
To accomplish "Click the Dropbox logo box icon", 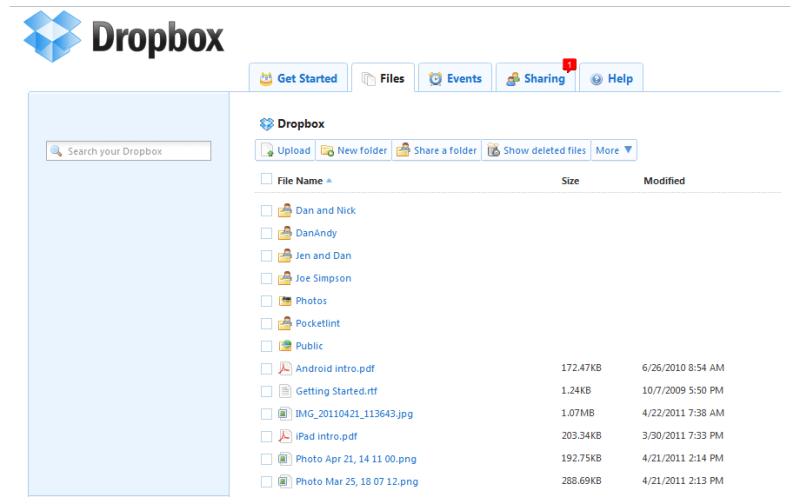I will pyautogui.click(x=52, y=36).
